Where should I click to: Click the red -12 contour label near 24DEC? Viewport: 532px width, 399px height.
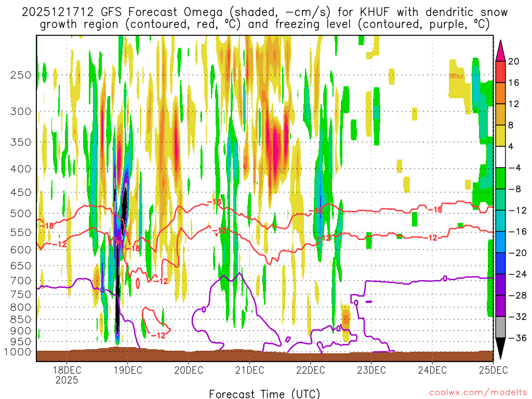pos(430,237)
